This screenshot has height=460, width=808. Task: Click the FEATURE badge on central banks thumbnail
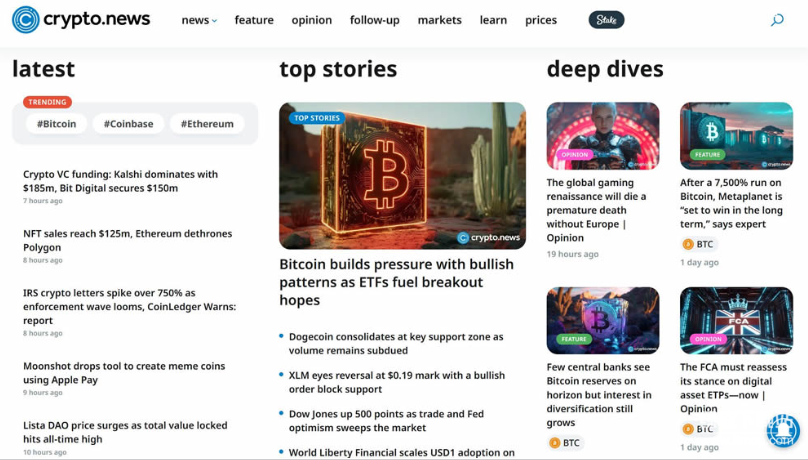click(x=574, y=339)
